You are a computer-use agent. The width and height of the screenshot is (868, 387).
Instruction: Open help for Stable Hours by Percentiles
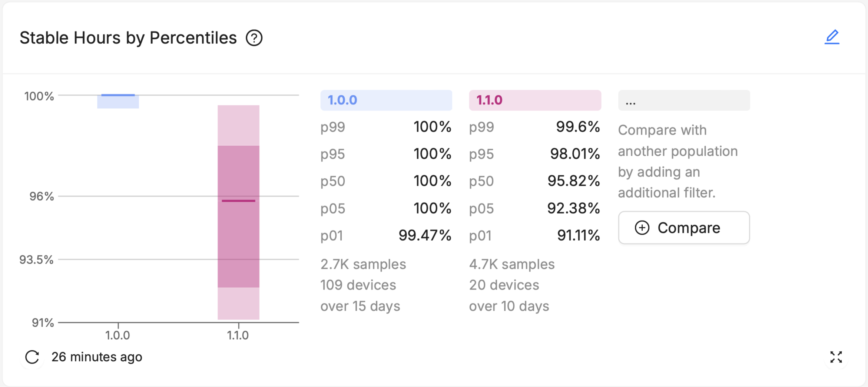point(255,37)
